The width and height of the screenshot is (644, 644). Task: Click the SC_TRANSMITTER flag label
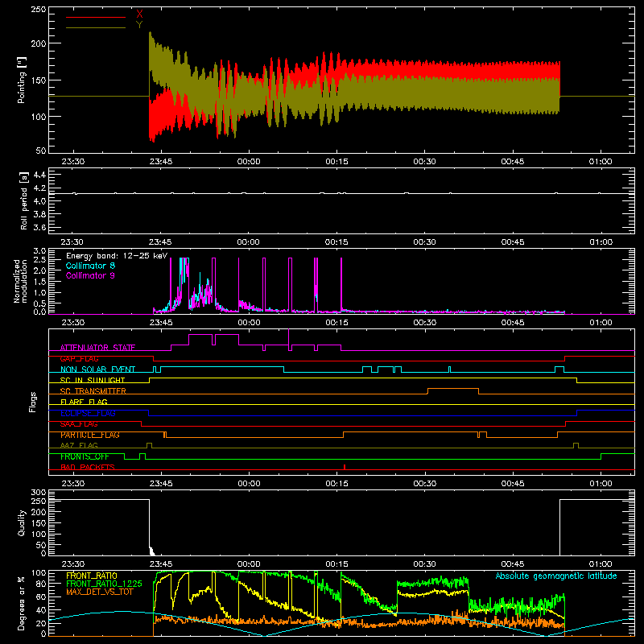(93, 391)
